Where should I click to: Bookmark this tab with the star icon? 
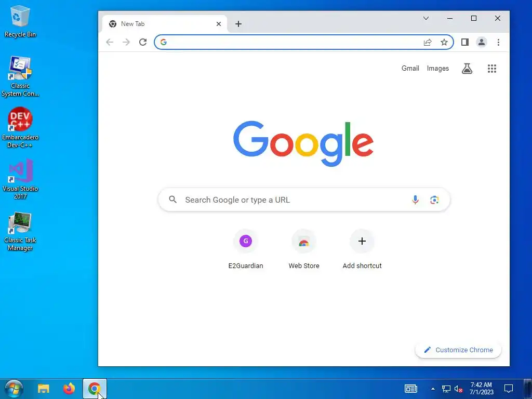[444, 42]
